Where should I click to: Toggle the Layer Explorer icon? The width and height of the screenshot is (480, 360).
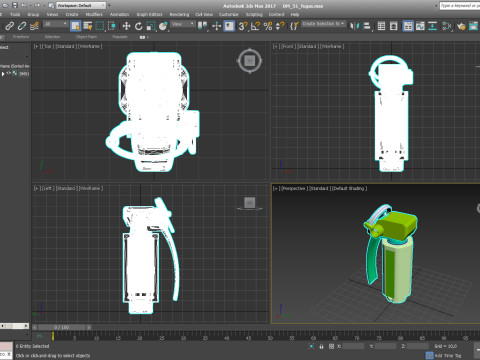[394, 26]
